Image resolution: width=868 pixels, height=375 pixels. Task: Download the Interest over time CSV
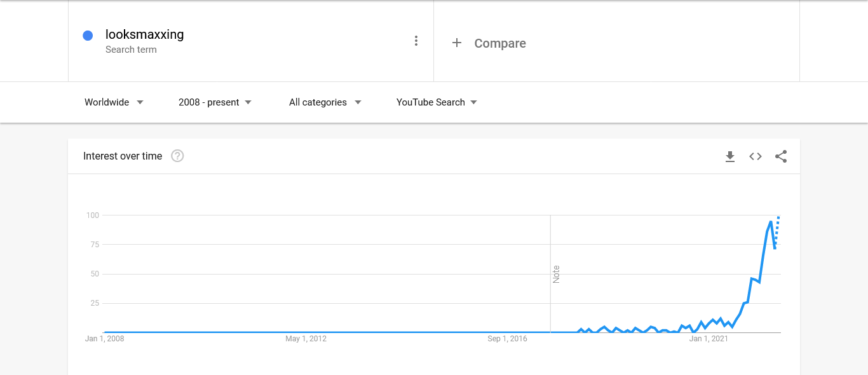(730, 156)
